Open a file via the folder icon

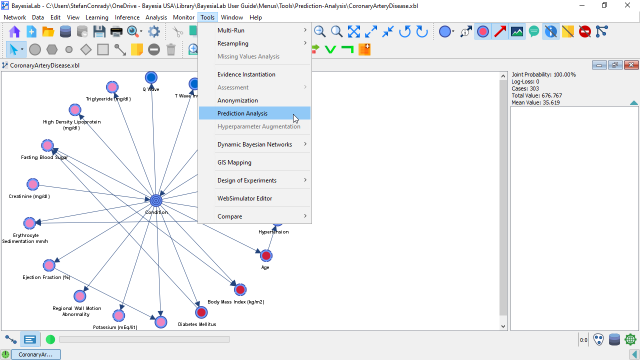[x=48, y=31]
